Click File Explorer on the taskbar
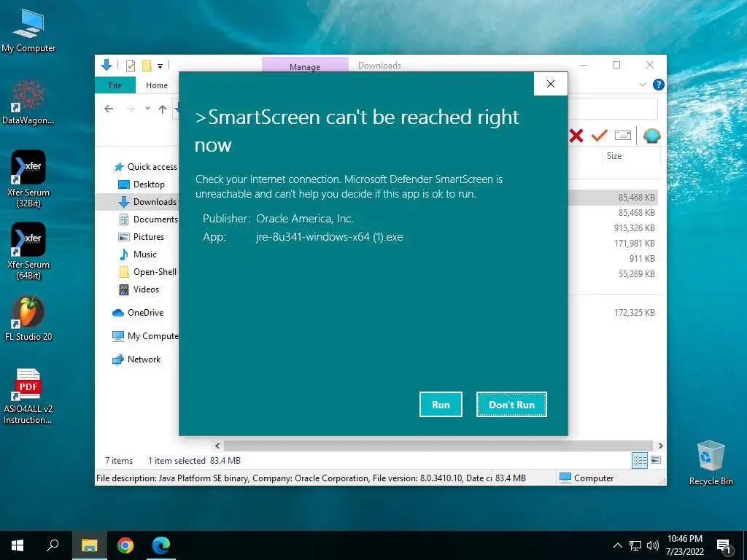Screen dimensions: 747x560 pyautogui.click(x=89, y=545)
